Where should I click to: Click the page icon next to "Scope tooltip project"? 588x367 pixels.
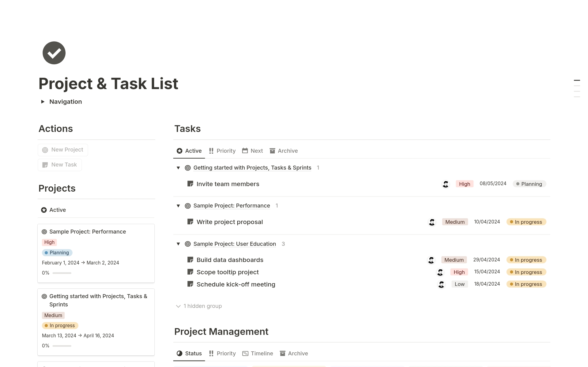[x=190, y=272]
